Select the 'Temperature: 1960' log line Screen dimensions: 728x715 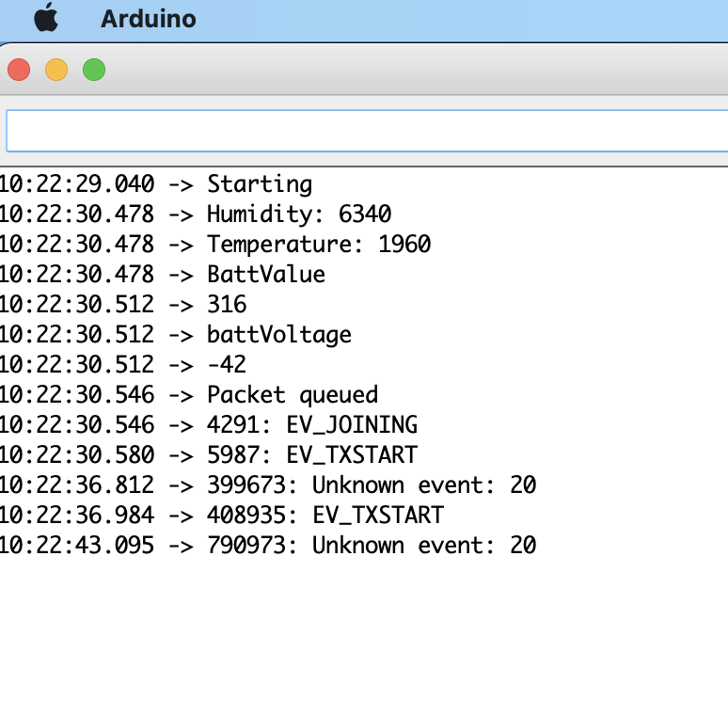coord(215,245)
